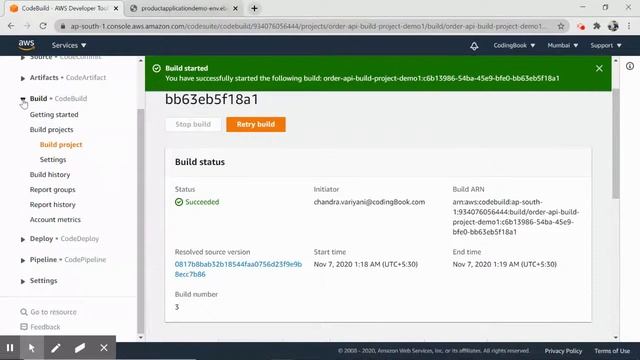This screenshot has width=640, height=360.
Task: Click the sidebar vertical scrollbar
Action: tap(140, 220)
